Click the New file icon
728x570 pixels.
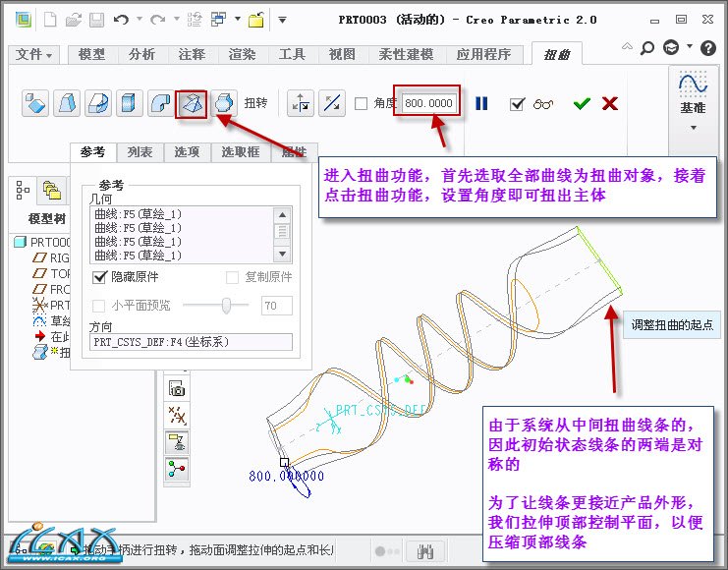(50, 20)
